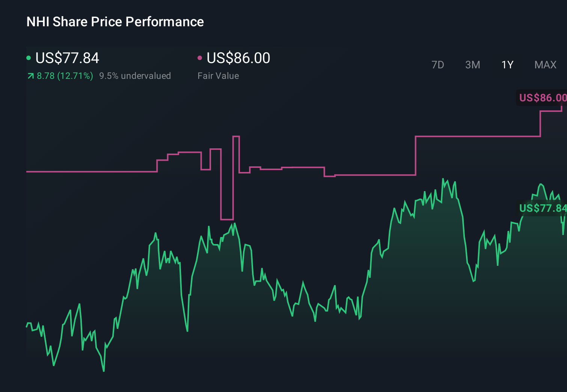Viewport: 567px width, 392px height.
Task: Toggle the Fair Value legend entry US$86.00
Action: tap(238, 57)
